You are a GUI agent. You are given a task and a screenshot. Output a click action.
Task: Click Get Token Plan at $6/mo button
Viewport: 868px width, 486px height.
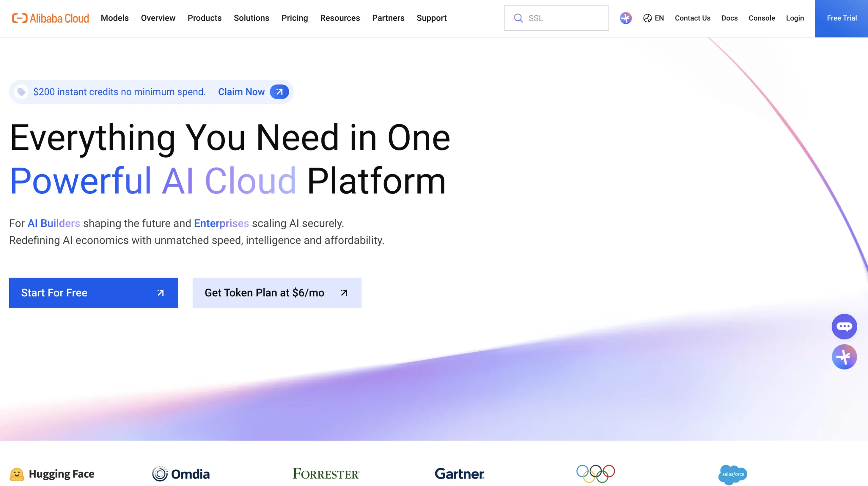pyautogui.click(x=277, y=292)
